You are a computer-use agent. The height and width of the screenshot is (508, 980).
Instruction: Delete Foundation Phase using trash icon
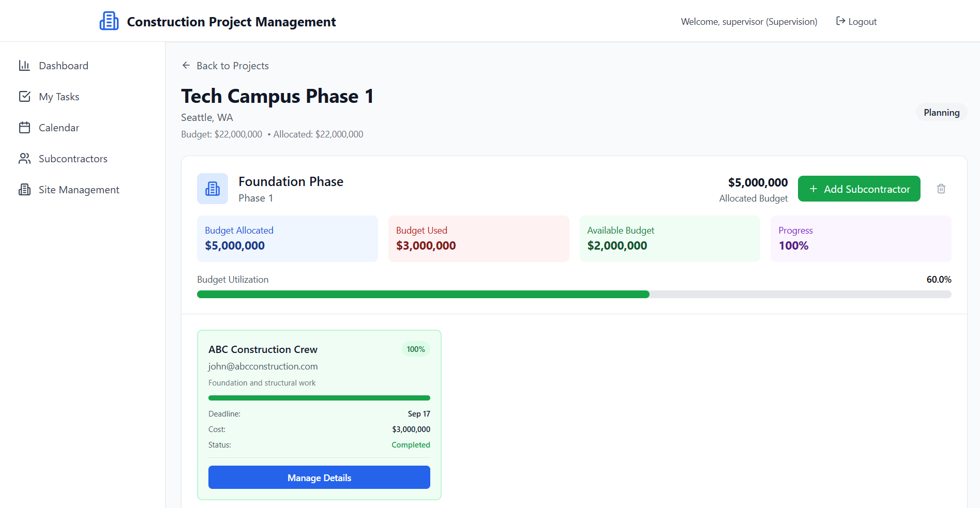tap(941, 189)
